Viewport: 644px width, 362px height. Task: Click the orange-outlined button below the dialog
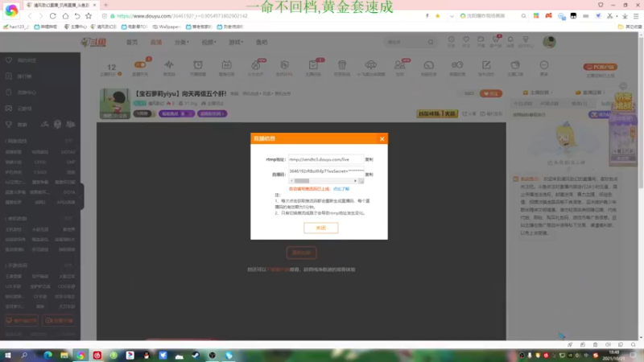(301, 253)
